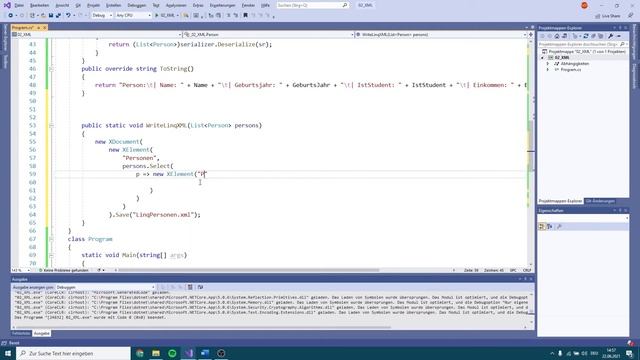Click Visual Studio taskbar icon

(189, 353)
